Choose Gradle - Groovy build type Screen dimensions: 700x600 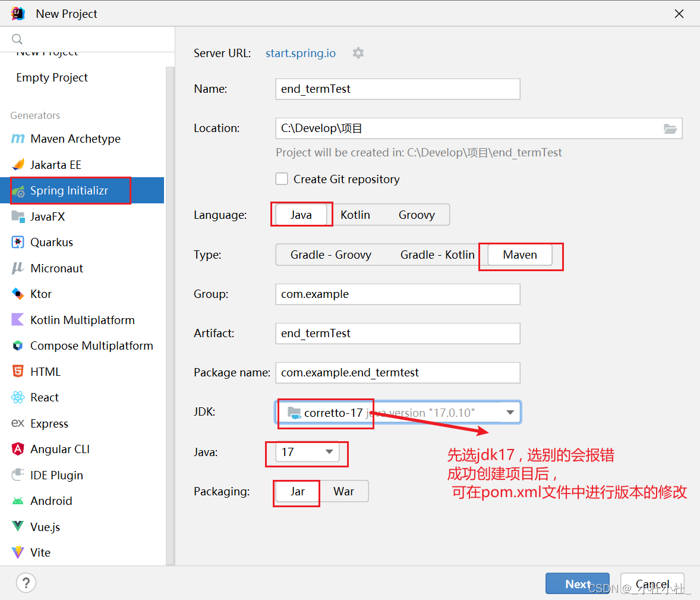331,255
